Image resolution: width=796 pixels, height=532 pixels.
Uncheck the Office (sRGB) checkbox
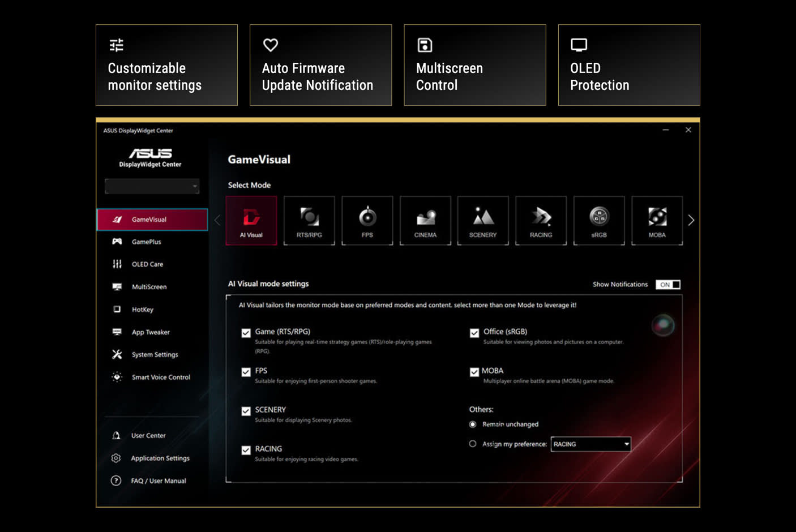point(474,333)
